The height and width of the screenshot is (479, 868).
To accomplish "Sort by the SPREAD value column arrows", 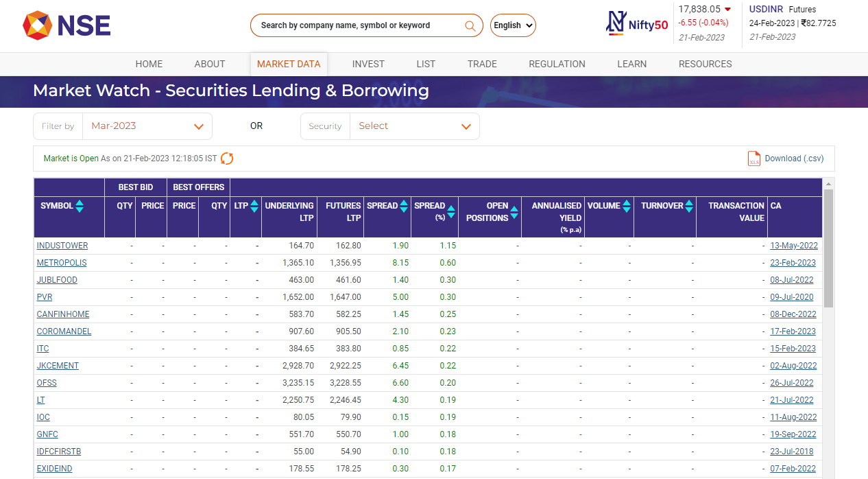I will click(405, 206).
